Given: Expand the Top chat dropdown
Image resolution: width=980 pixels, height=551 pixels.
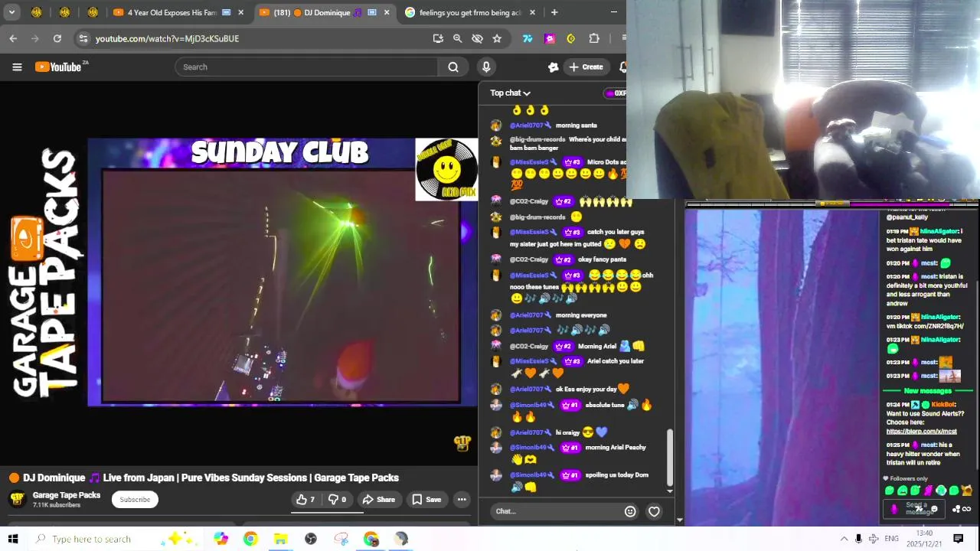Looking at the screenshot, I should pyautogui.click(x=510, y=93).
